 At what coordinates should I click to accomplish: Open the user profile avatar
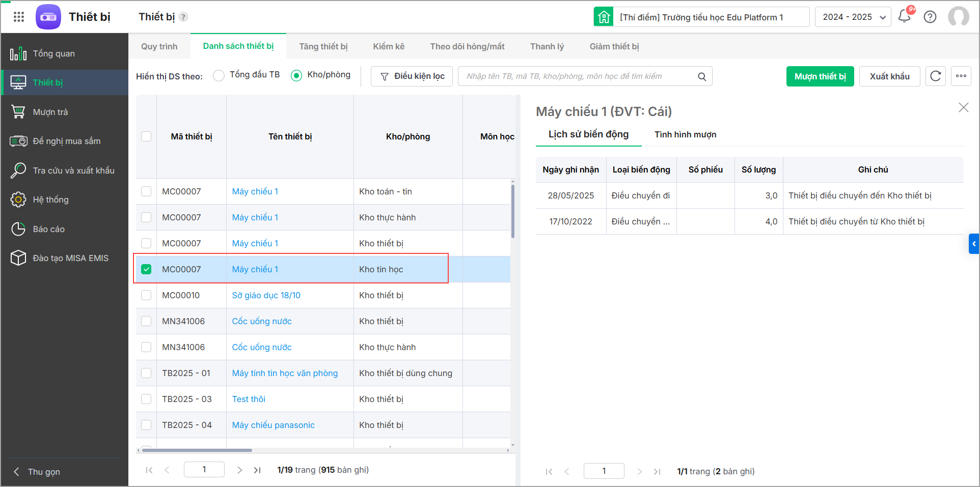click(958, 17)
